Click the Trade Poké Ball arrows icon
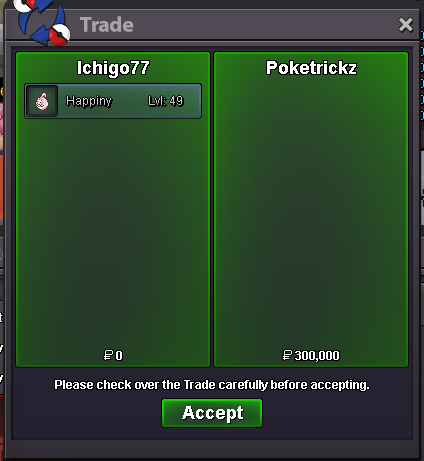 click(x=43, y=22)
